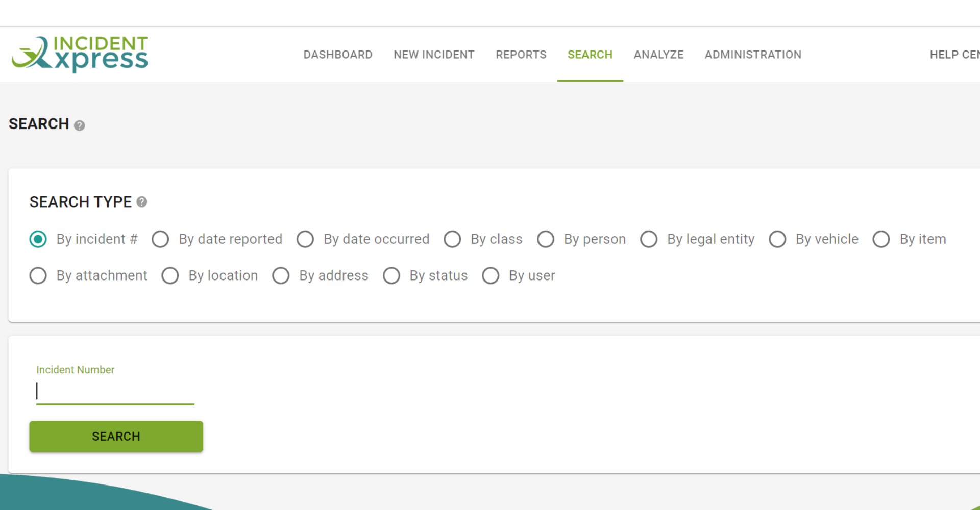The height and width of the screenshot is (510, 980).
Task: Navigate to Administration tab
Action: tap(753, 55)
